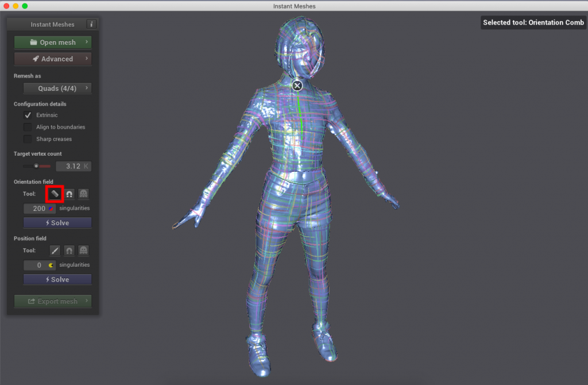Expand the Advanced options popup
The image size is (588, 385).
[53, 59]
